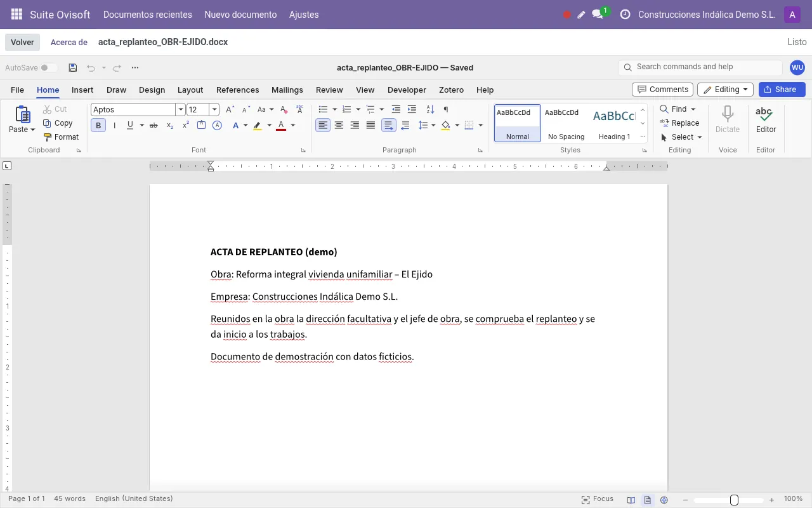Turn on the AutoSave switch
This screenshot has height=508, width=812.
click(x=48, y=68)
